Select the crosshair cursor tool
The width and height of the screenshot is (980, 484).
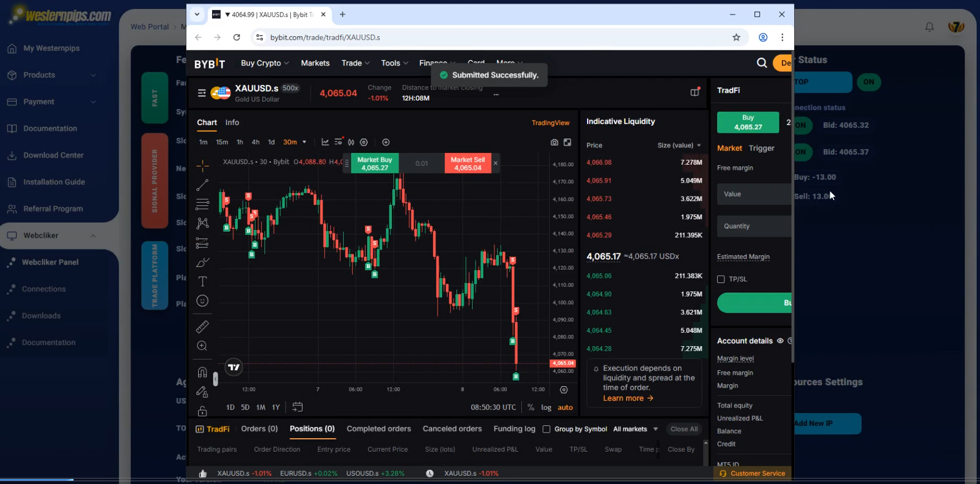click(202, 165)
